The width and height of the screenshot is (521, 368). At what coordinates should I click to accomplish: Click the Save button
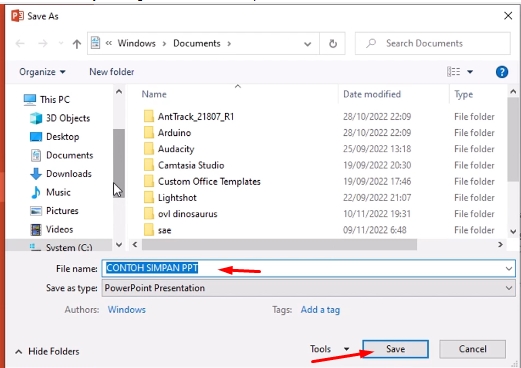(x=395, y=349)
